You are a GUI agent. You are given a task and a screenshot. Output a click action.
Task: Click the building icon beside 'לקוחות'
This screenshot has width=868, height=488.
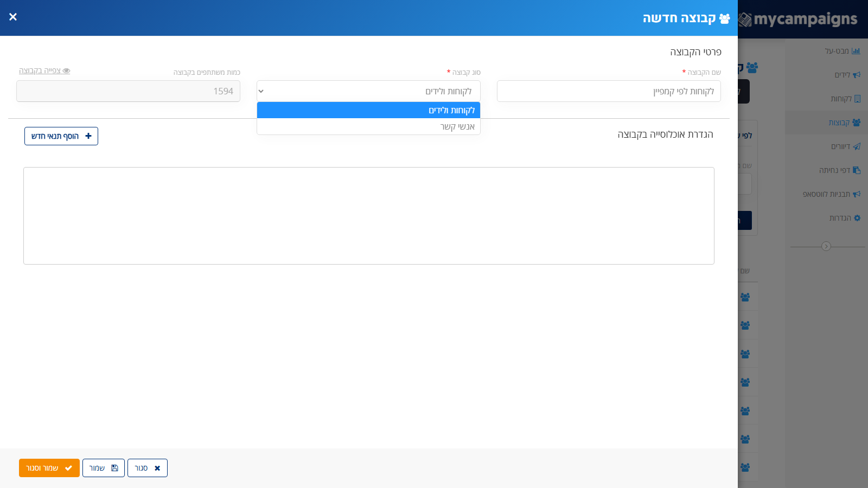(x=857, y=99)
